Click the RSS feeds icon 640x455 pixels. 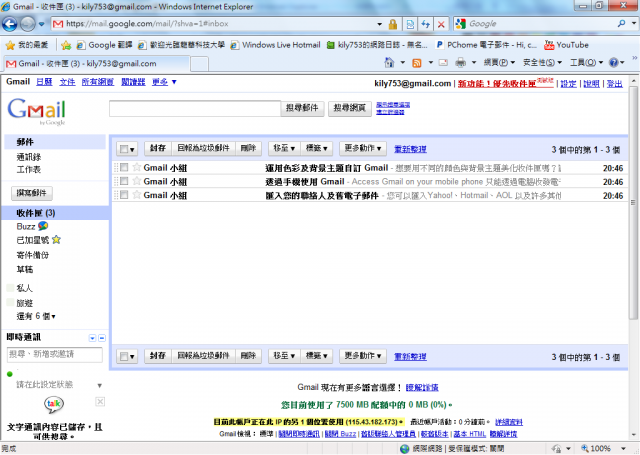click(x=417, y=63)
